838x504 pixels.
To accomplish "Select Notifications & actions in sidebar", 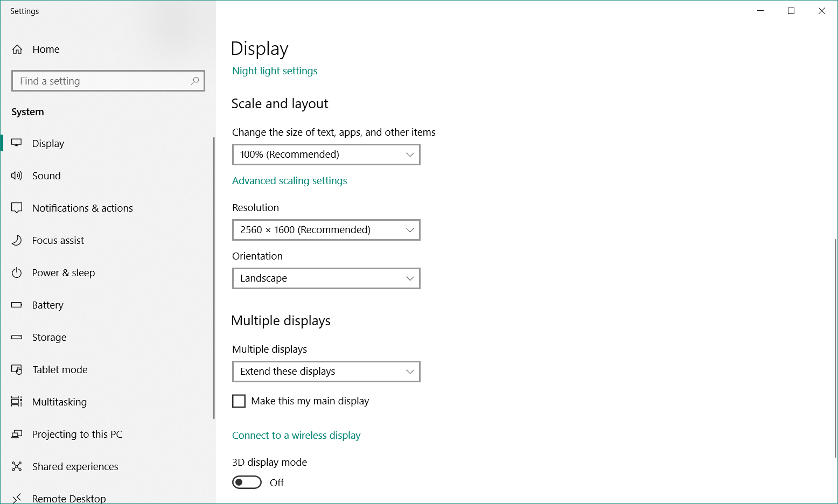I will pos(82,208).
